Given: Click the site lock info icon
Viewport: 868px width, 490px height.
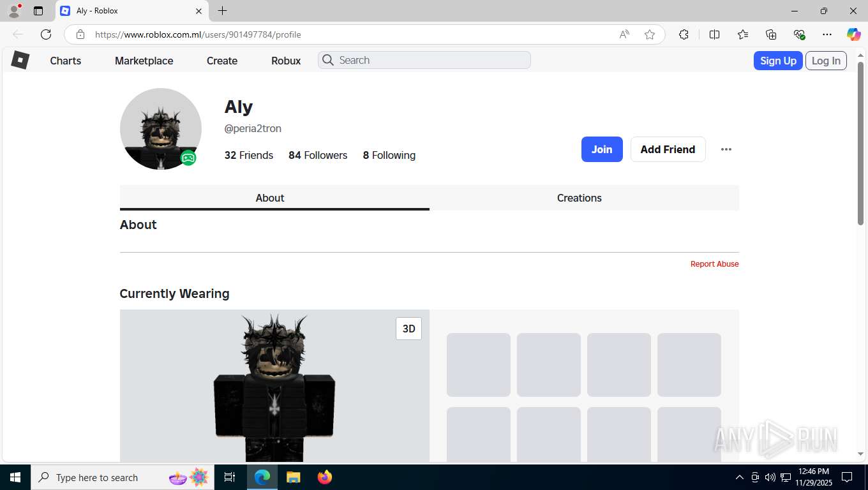Looking at the screenshot, I should click(x=80, y=34).
